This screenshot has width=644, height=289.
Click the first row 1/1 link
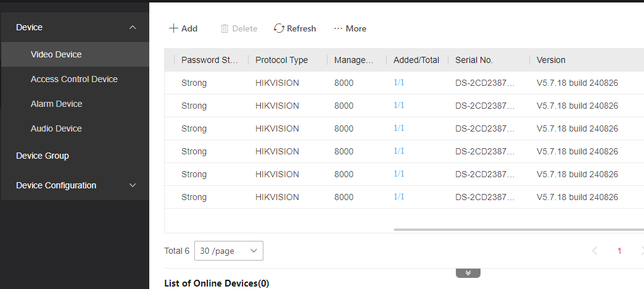[399, 83]
